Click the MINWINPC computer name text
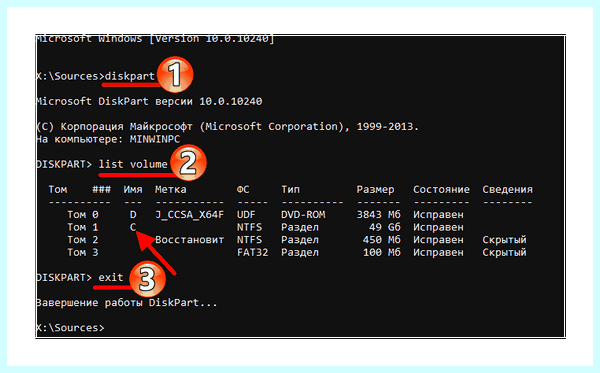The height and width of the screenshot is (373, 600). (155, 139)
